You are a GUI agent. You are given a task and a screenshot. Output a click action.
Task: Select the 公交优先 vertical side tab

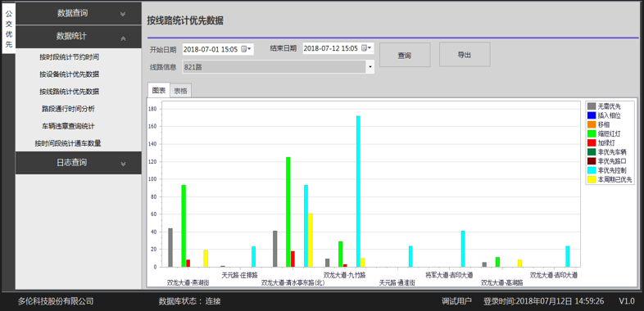pos(9,29)
